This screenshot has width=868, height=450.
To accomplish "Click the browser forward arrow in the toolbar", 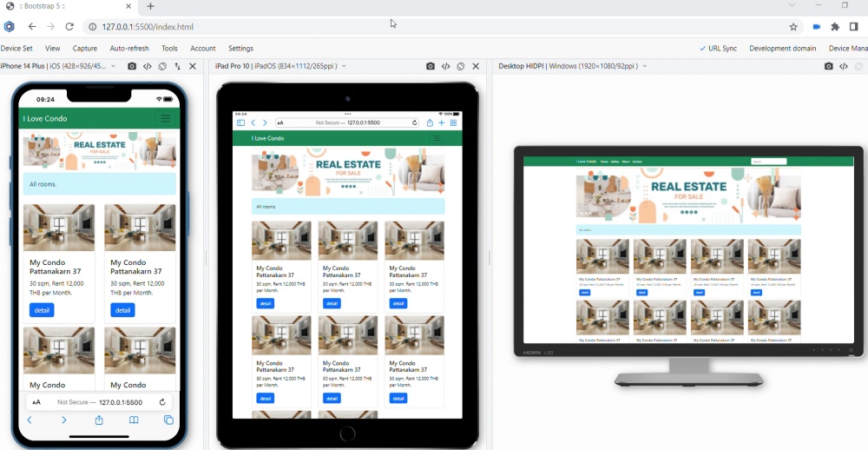I will coord(51,27).
